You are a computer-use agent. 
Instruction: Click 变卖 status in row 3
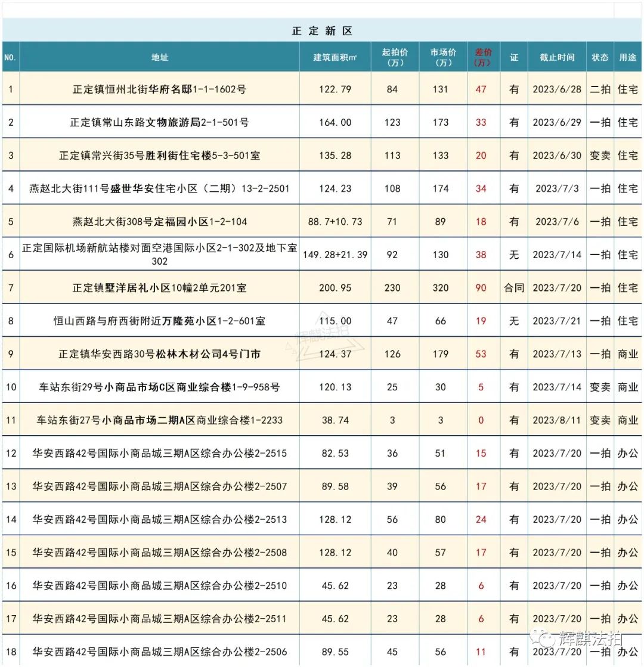600,156
